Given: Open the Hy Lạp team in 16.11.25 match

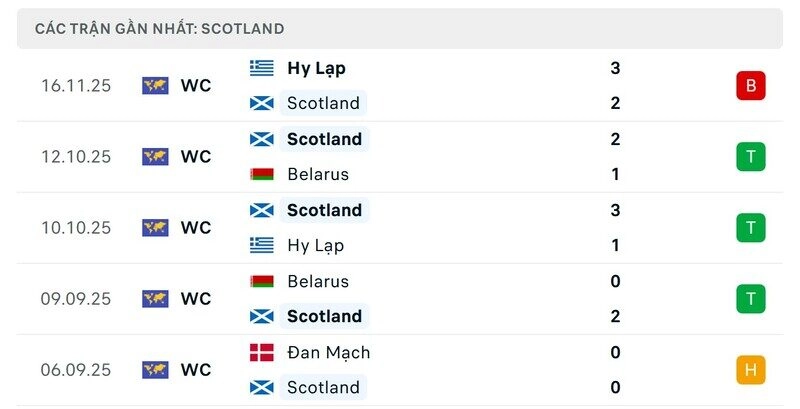Looking at the screenshot, I should pyautogui.click(x=316, y=68).
